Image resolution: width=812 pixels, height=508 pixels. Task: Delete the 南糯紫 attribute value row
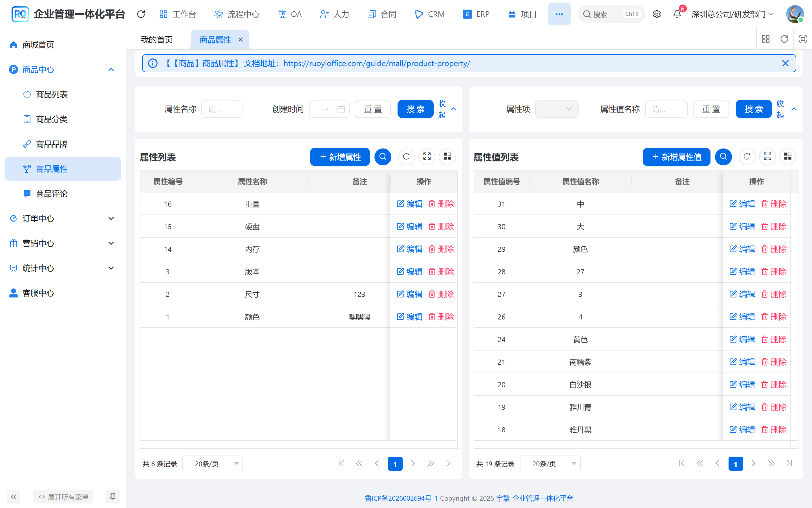pyautogui.click(x=774, y=362)
